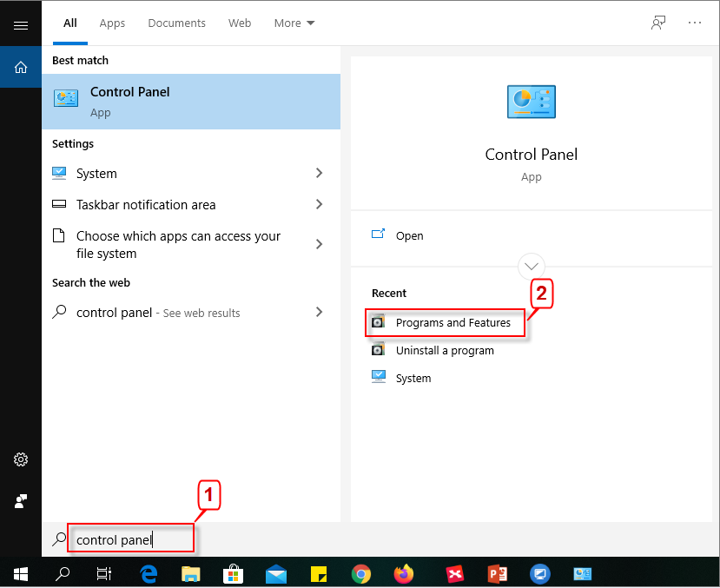
Task: Open the hamburger menu in the search sidebar
Action: click(21, 25)
